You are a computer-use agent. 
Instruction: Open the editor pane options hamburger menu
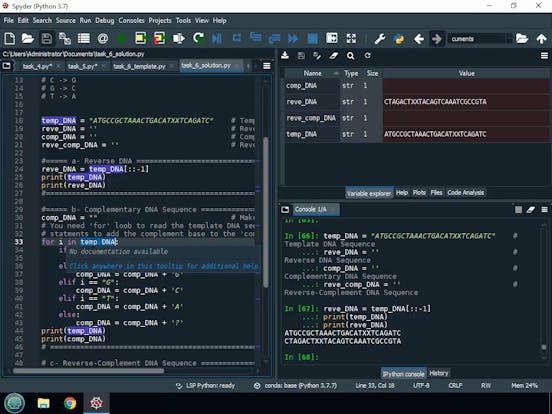[x=267, y=66]
